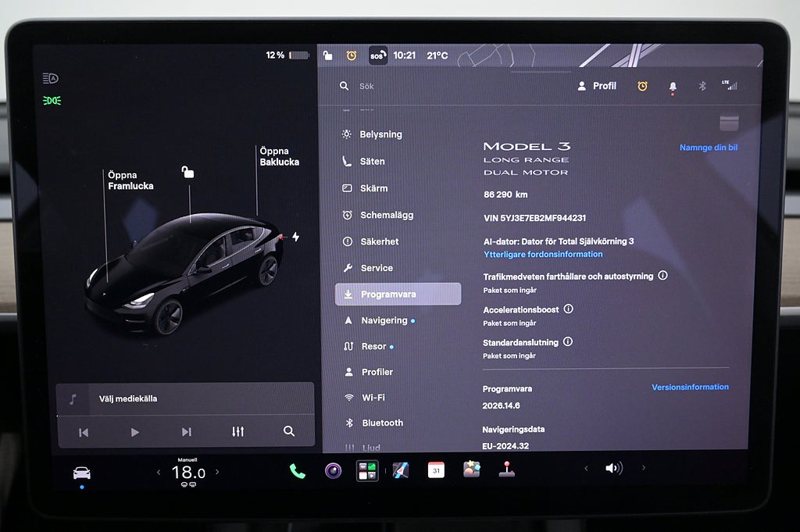
Task: Lower the volume with left arrow
Action: 586,468
